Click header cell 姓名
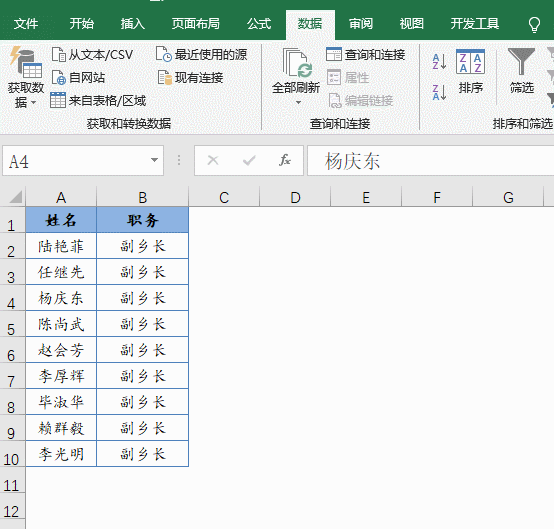This screenshot has height=529, width=554. point(61,220)
